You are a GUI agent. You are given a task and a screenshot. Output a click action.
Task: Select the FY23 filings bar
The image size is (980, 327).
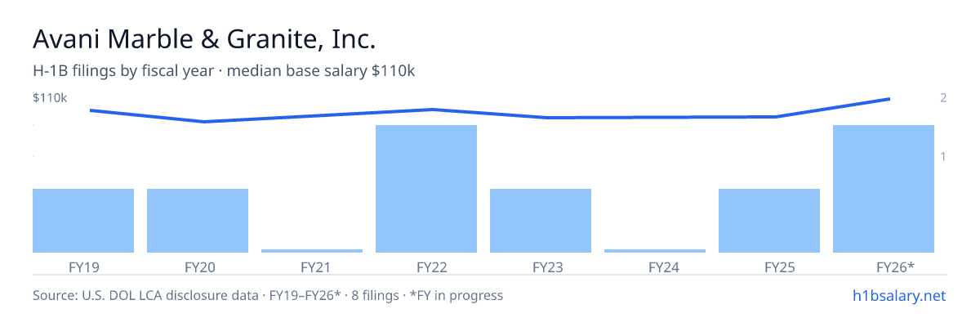[x=541, y=221]
